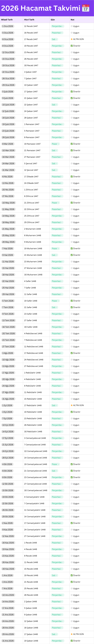Click the 5 Oca 2026 date chip

[8, 33]
